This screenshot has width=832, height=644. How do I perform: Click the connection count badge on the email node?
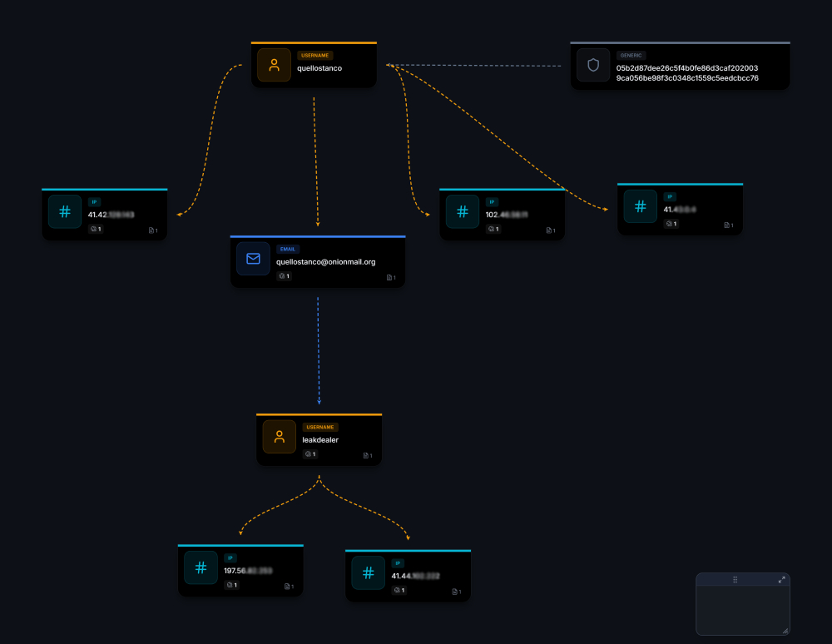coord(284,276)
